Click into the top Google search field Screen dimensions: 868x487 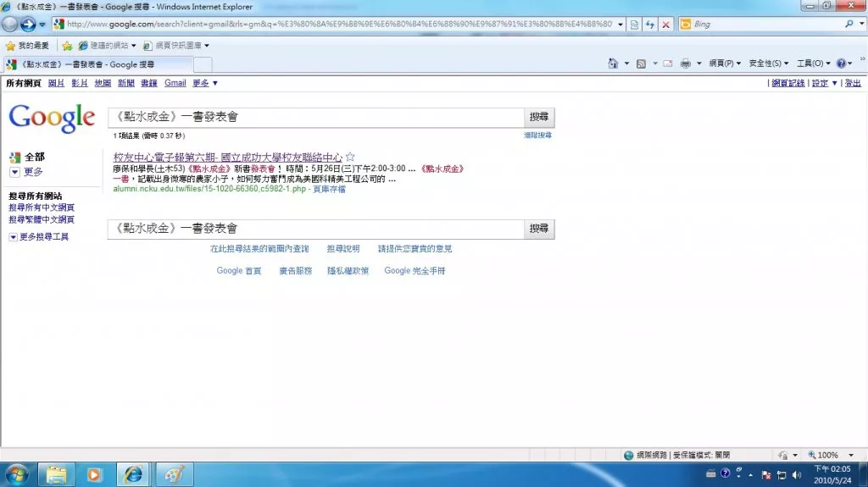pyautogui.click(x=316, y=118)
